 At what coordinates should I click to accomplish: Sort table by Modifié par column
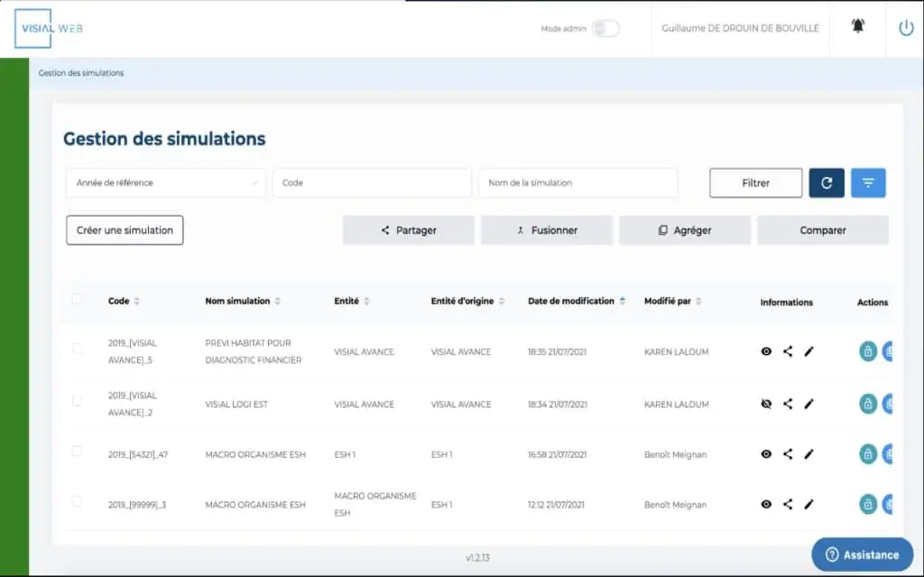698,301
